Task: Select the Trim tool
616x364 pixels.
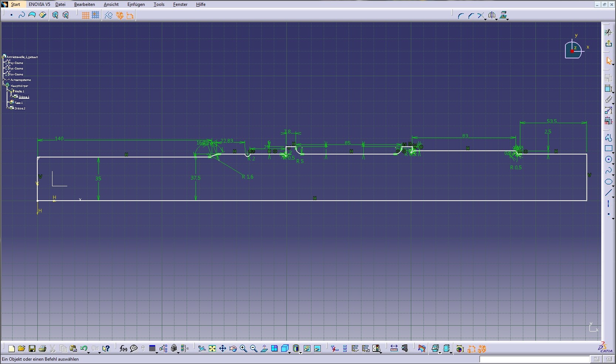Action: coord(480,16)
